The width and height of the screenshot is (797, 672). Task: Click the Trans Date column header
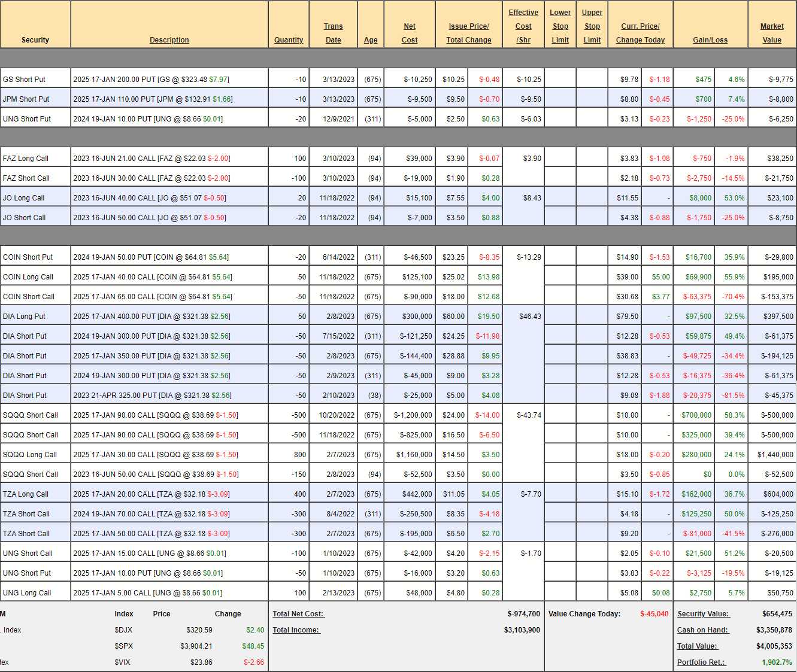(333, 34)
